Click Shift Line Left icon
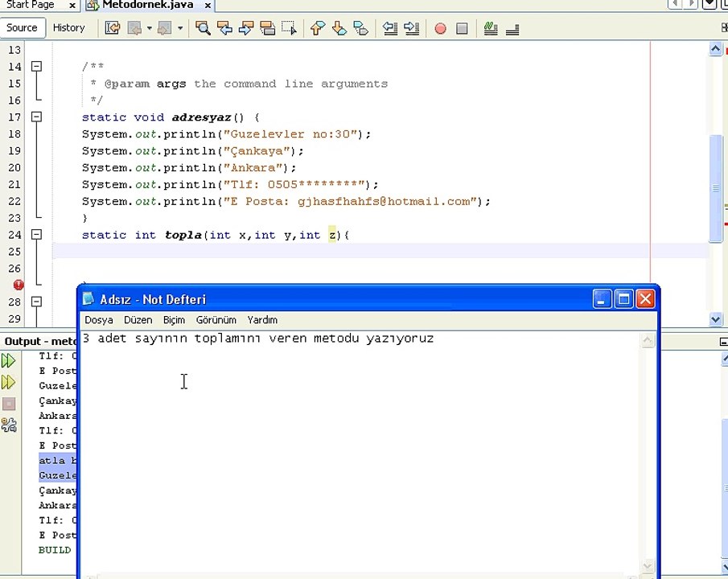The width and height of the screenshot is (728, 579). pos(390,28)
